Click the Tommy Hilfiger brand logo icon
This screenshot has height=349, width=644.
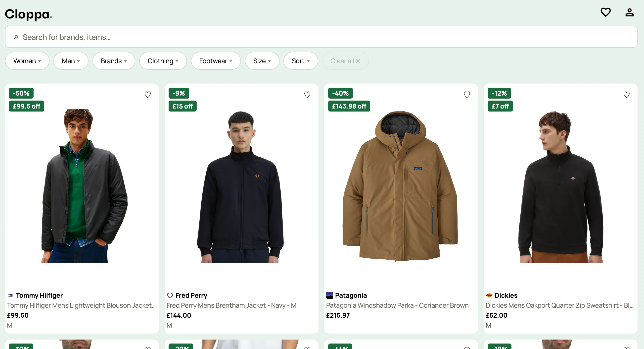10,295
